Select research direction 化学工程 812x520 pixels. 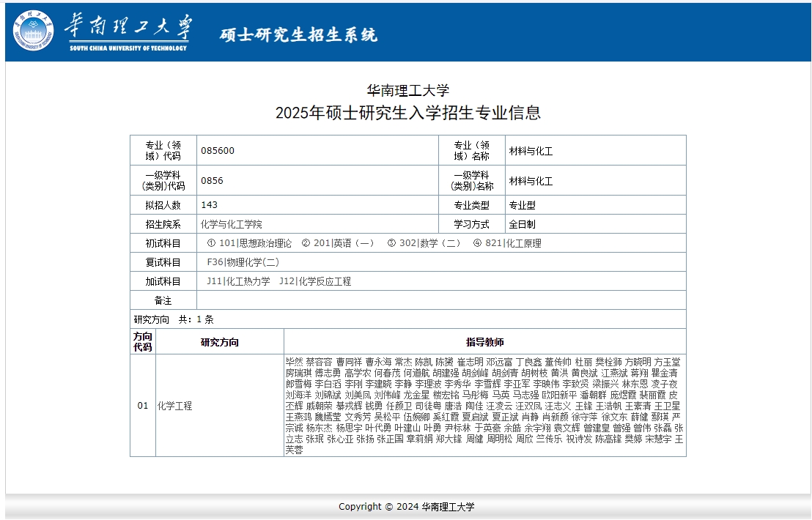(174, 406)
